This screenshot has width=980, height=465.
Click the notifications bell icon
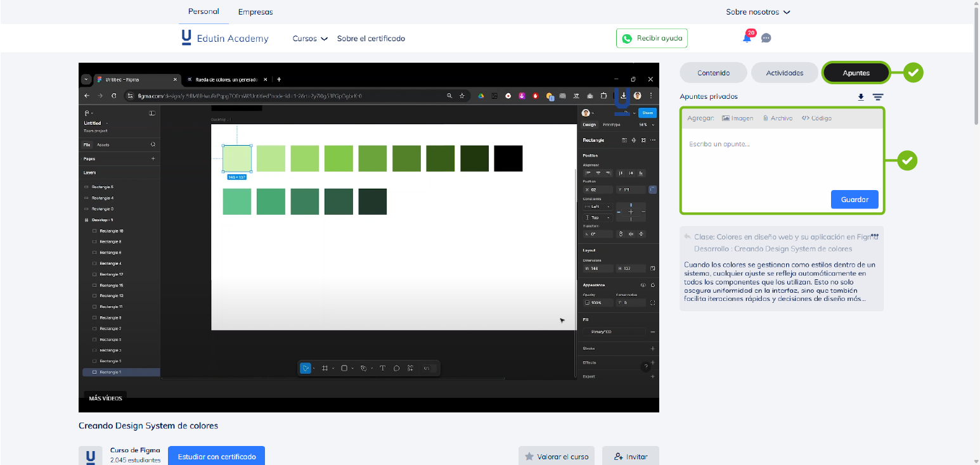tap(747, 38)
